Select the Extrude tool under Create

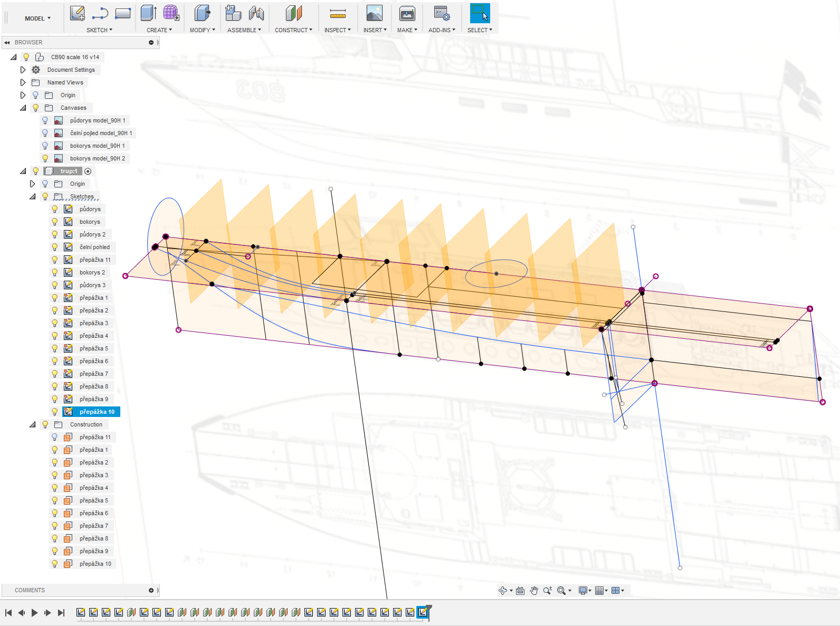[x=148, y=13]
